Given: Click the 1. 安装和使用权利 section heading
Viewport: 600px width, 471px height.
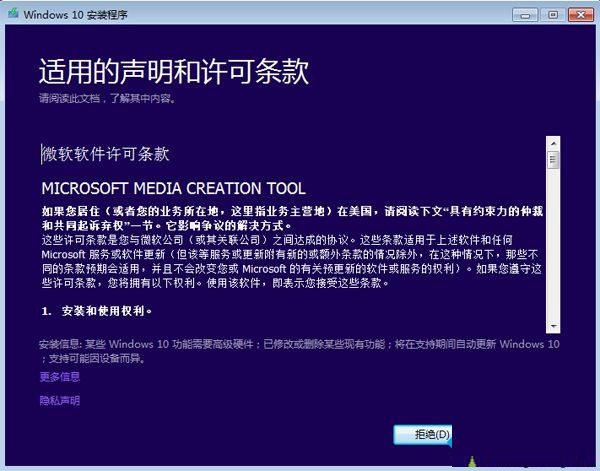Looking at the screenshot, I should tap(97, 311).
